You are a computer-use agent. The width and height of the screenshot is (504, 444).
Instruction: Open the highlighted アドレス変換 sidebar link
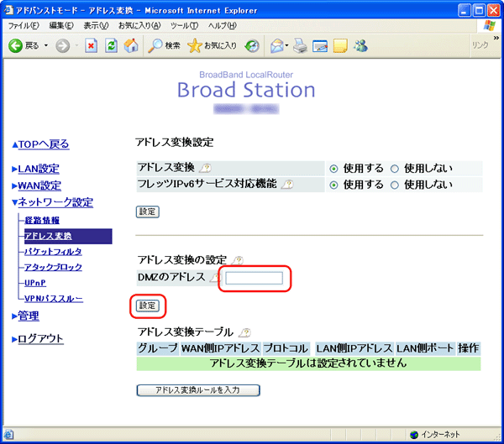tap(48, 236)
